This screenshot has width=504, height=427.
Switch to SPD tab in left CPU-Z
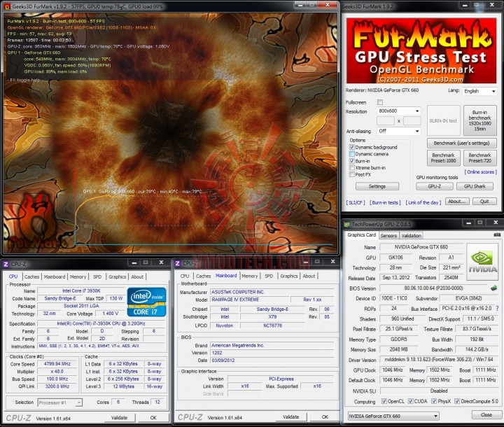[97, 276]
